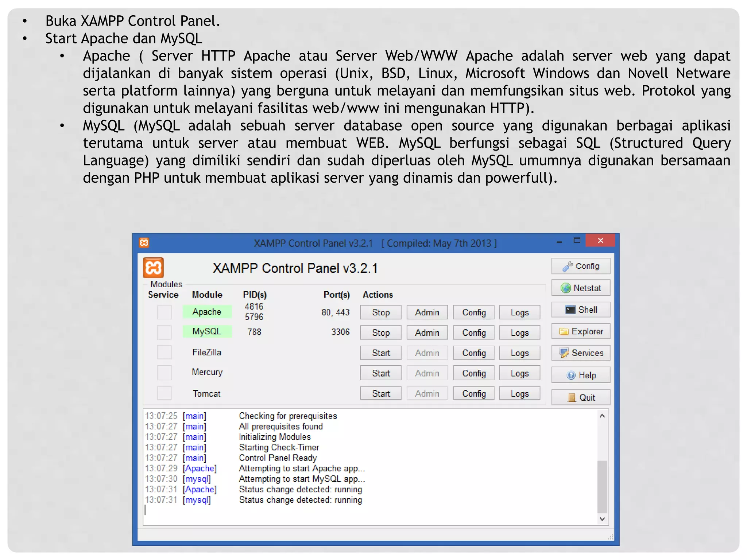Start the Mercury module
Screen dimensions: 747x560
[381, 373]
